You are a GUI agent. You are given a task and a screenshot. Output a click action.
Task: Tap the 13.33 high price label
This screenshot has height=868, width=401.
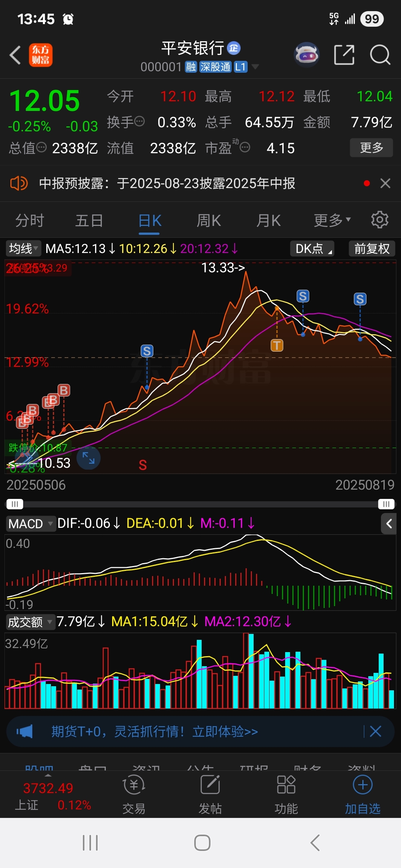point(223,267)
